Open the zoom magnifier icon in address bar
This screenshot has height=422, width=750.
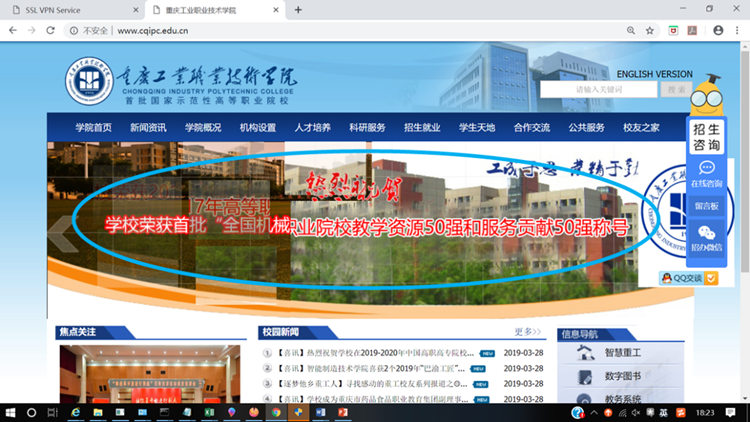(631, 30)
